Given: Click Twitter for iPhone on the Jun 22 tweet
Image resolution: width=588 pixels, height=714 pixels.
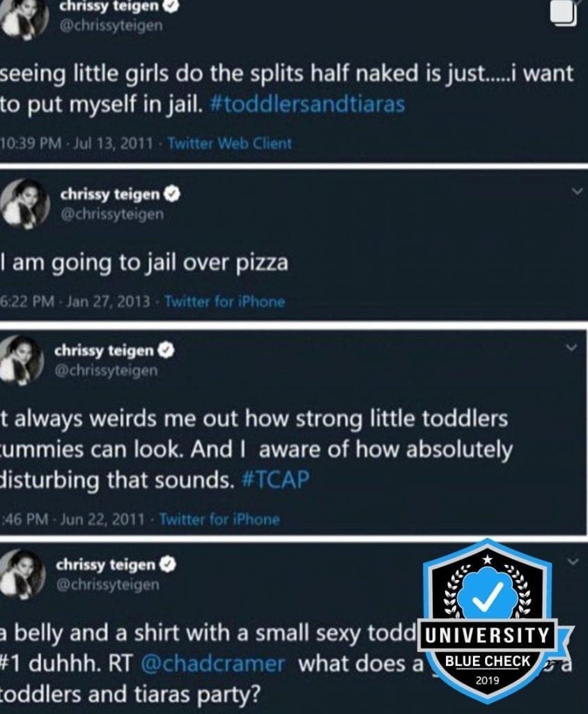Looking at the screenshot, I should (219, 519).
